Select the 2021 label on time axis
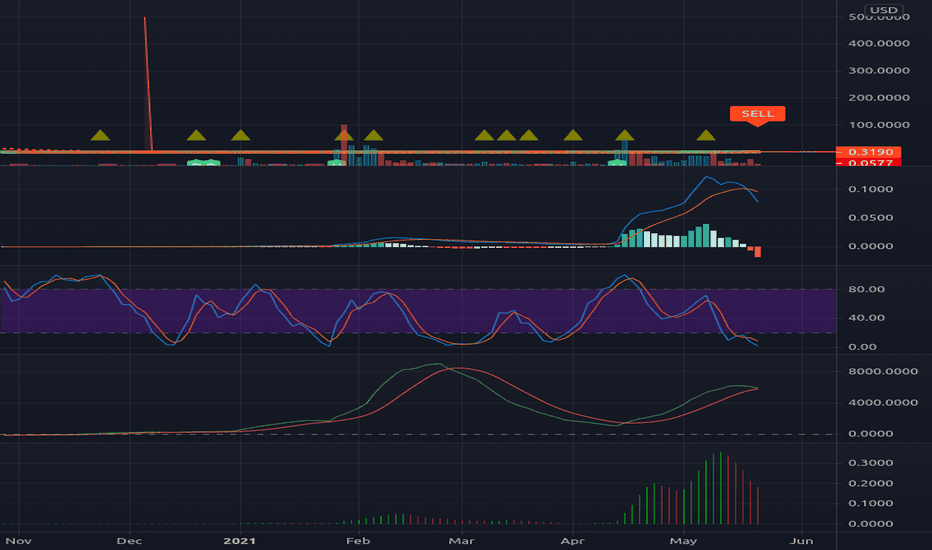Screen dimensions: 932x550 point(240,541)
